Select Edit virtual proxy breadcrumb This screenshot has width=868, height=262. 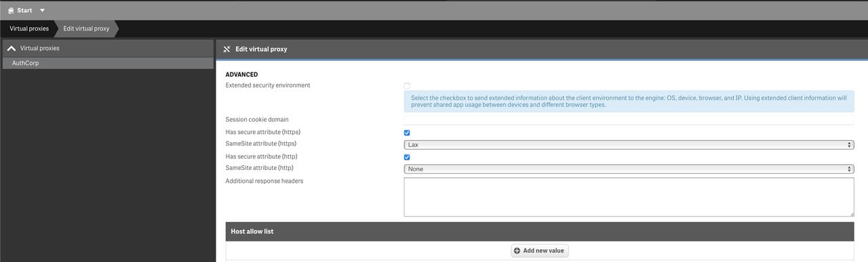pyautogui.click(x=86, y=28)
